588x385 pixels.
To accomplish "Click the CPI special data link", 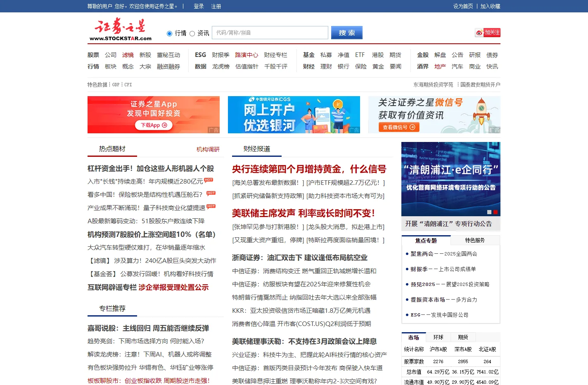I will point(128,85).
